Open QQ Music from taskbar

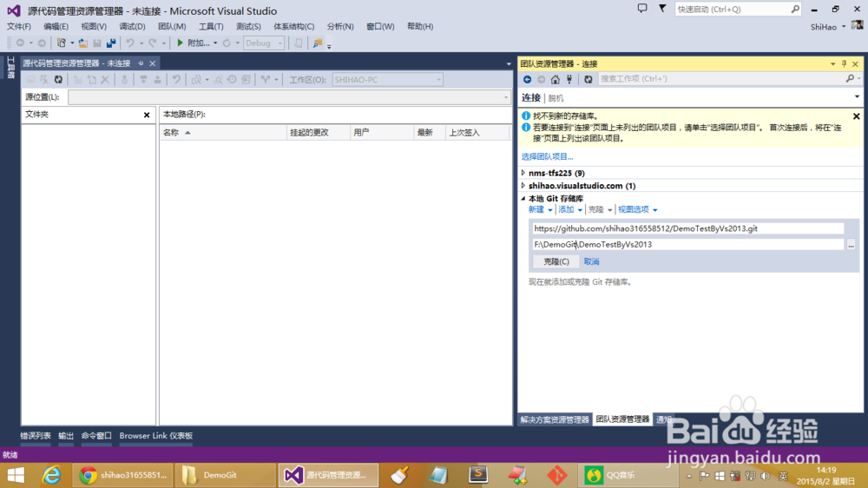628,475
